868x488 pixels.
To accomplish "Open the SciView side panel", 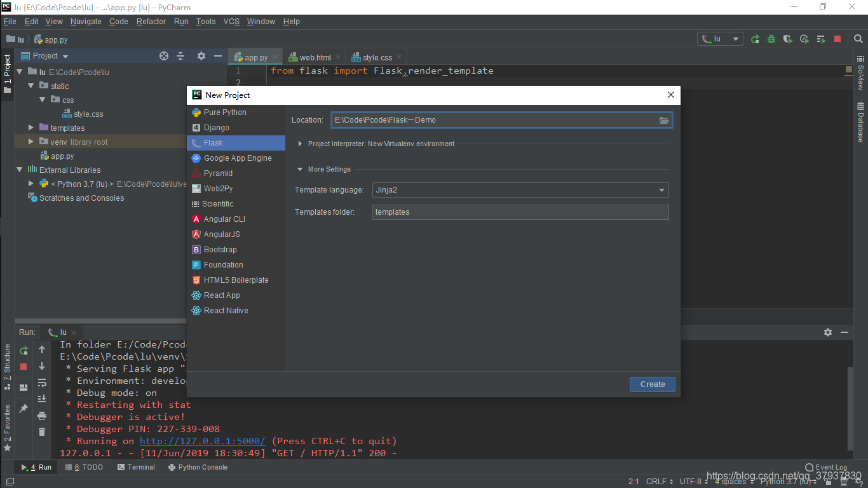I will tap(861, 72).
